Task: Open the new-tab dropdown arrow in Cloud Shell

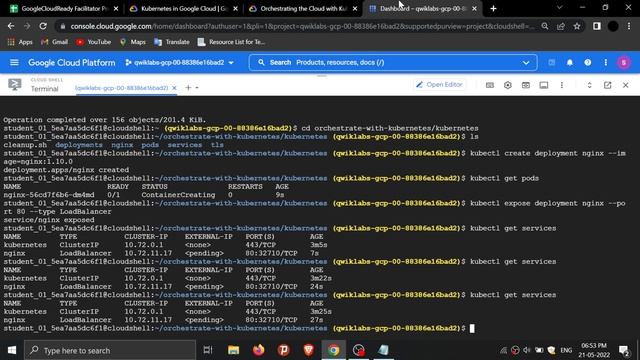Action: point(197,88)
